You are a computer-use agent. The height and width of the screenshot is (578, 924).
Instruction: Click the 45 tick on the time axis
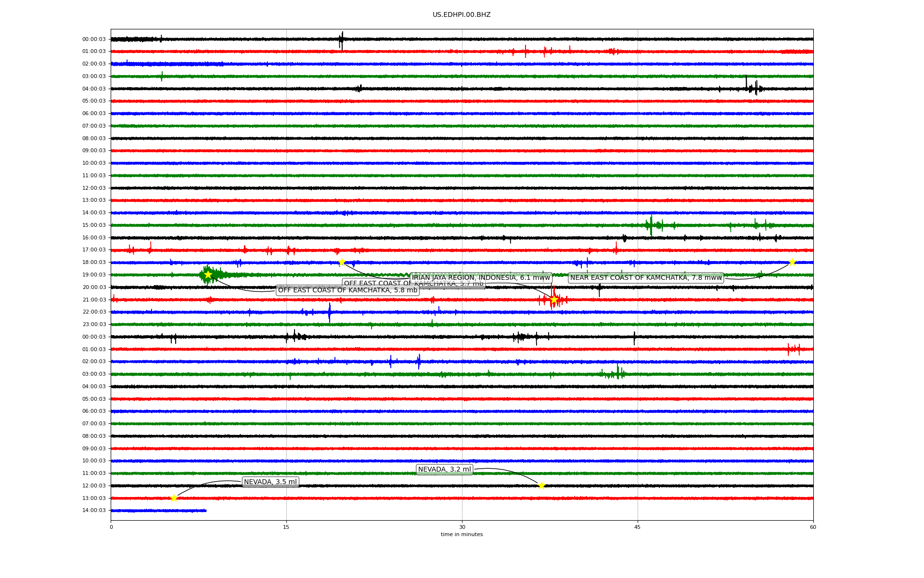click(638, 527)
